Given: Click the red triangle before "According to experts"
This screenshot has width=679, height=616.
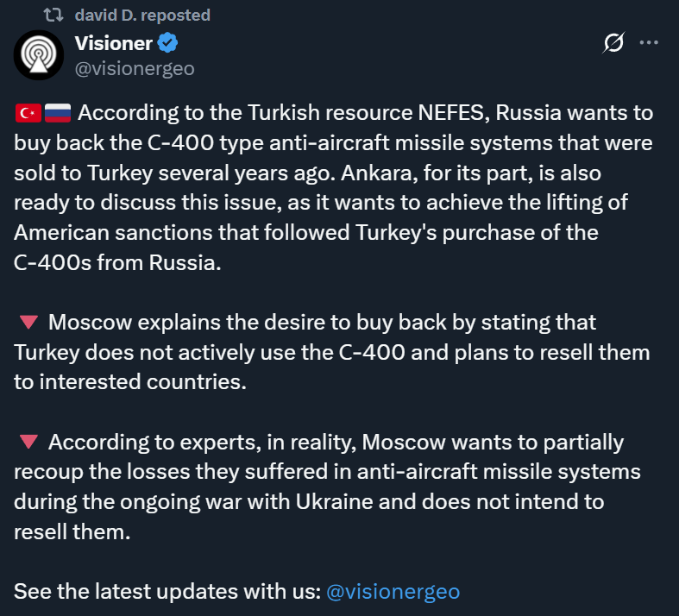Looking at the screenshot, I should 28,443.
